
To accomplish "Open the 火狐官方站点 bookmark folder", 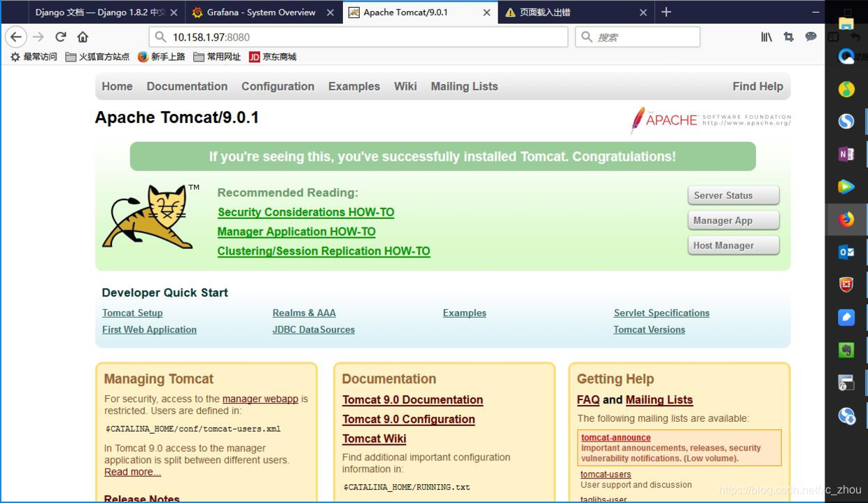I will [x=97, y=57].
